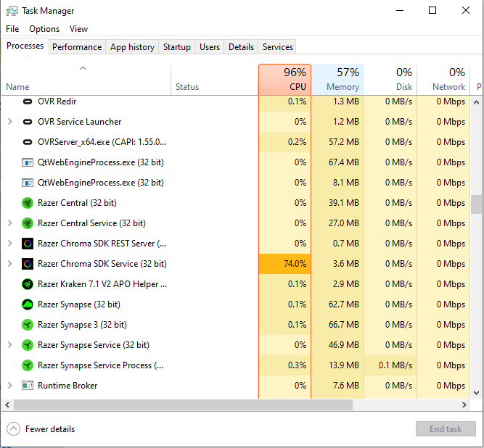Screen dimensions: 484x448
Task: Sort by the CPU column header
Action: pos(285,80)
